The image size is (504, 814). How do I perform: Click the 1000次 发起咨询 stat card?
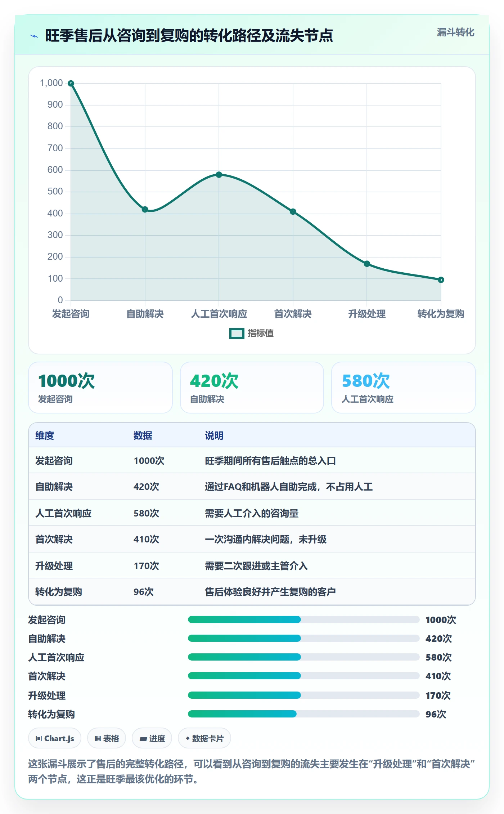pos(100,388)
